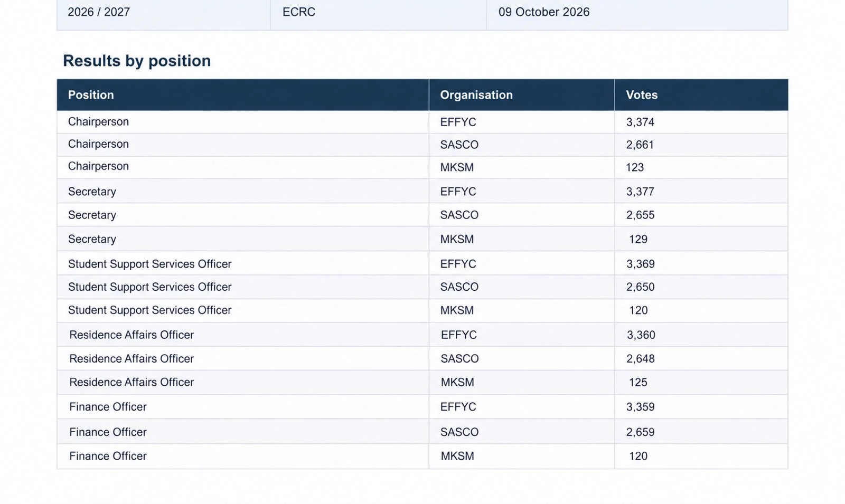This screenshot has height=504, width=845.
Task: Select the Chairperson vote count 3,374
Action: tap(640, 122)
